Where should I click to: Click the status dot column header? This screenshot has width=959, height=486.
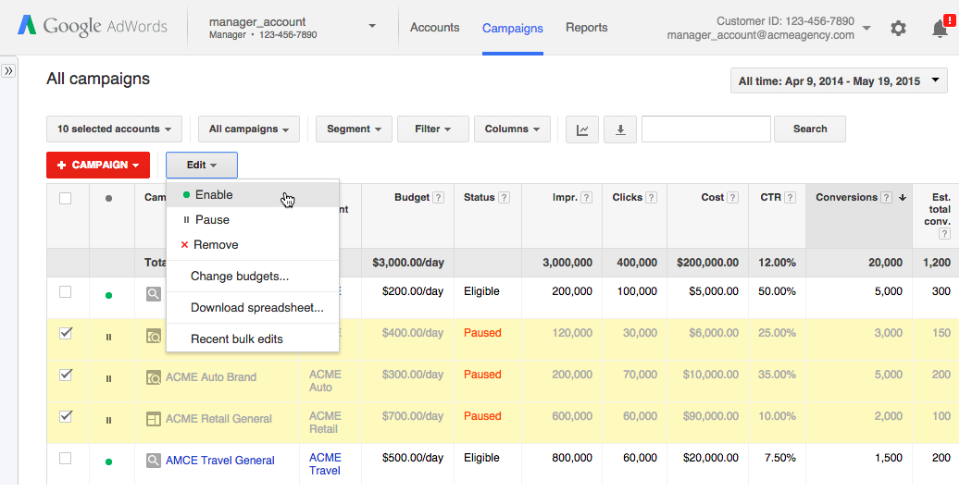tap(109, 198)
